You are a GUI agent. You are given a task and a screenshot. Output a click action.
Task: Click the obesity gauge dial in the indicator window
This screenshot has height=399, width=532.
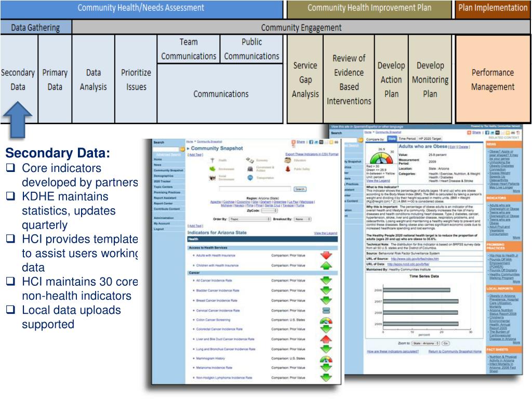381,158
